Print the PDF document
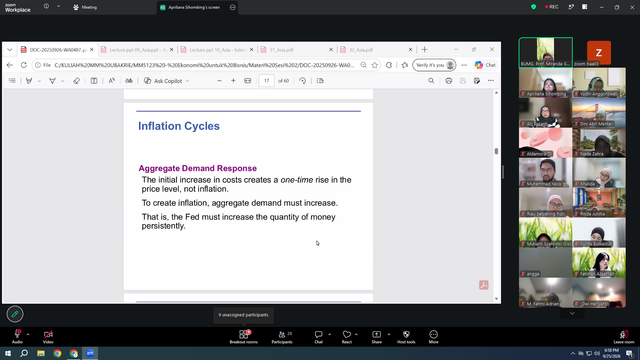640x360 pixels. point(449,81)
